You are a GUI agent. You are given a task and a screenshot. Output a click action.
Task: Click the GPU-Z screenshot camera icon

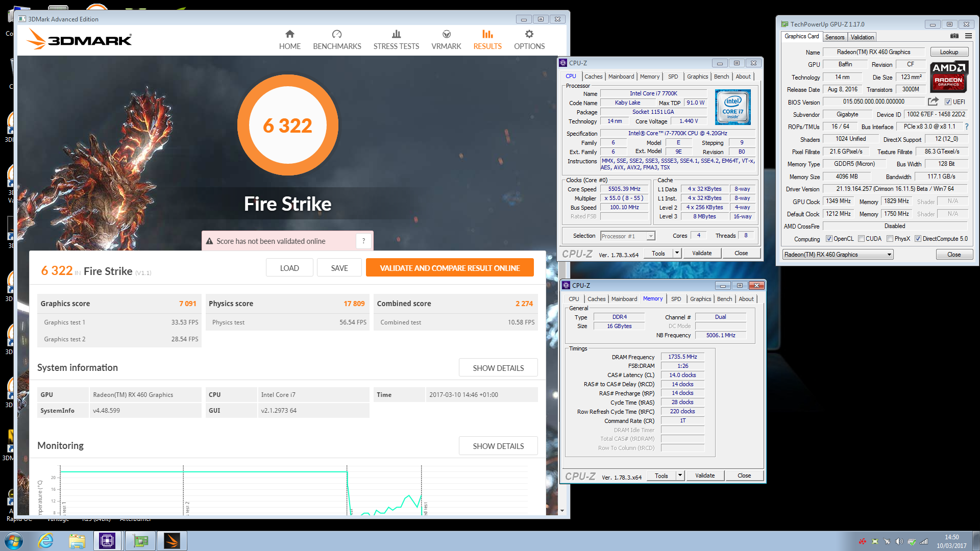[954, 36]
